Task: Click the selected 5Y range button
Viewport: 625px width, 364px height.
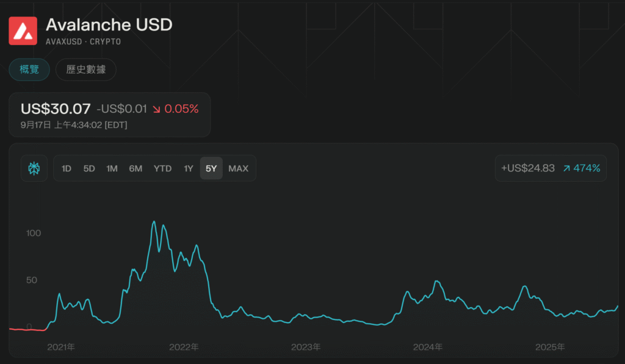Action: [211, 168]
